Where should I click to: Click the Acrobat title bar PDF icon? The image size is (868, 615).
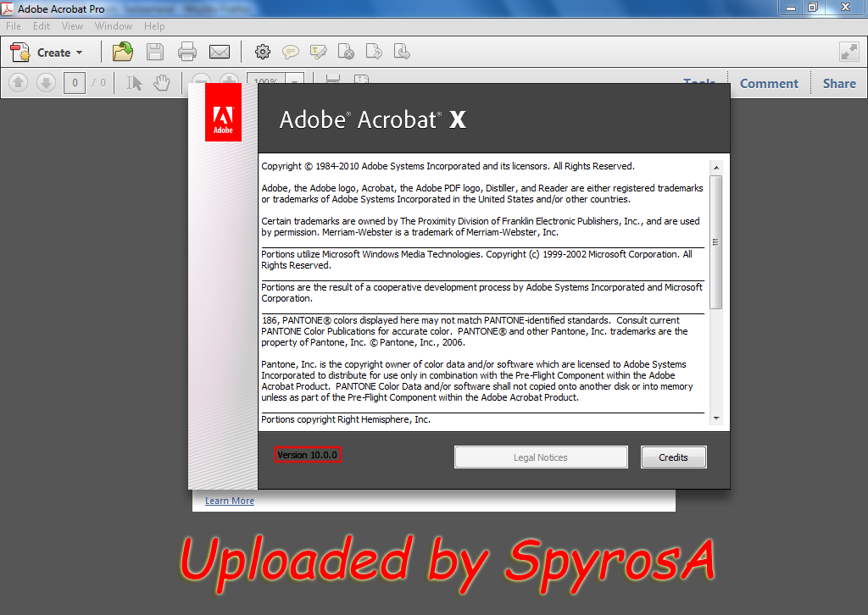coord(7,8)
